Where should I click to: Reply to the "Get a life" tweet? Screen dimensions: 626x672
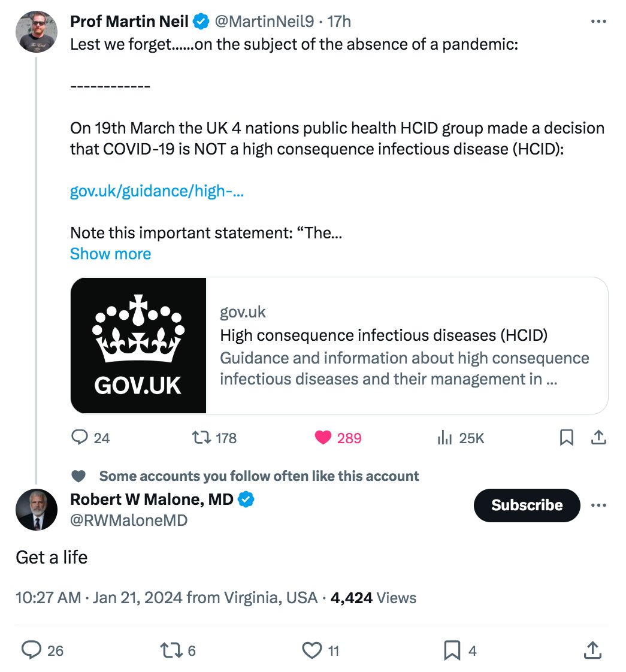[42, 650]
